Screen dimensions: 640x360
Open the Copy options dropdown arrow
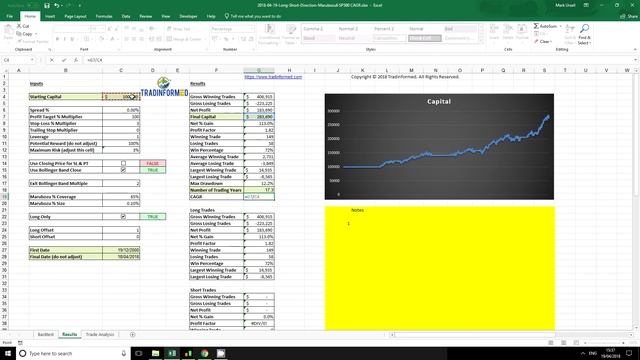(x=36, y=33)
